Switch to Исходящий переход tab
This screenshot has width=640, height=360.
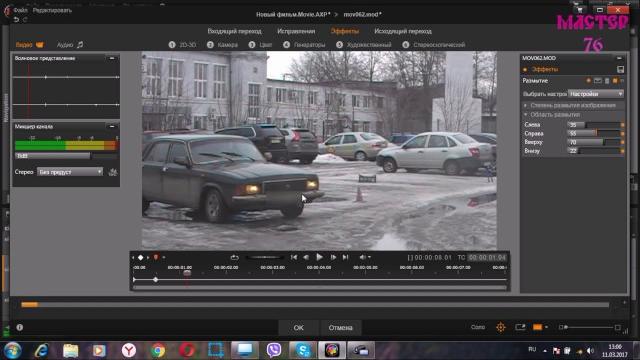(x=403, y=31)
